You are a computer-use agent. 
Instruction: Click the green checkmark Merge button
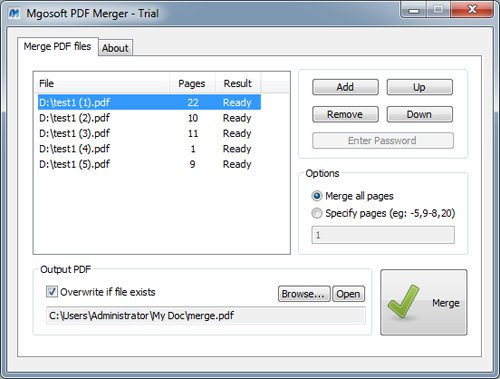point(424,302)
